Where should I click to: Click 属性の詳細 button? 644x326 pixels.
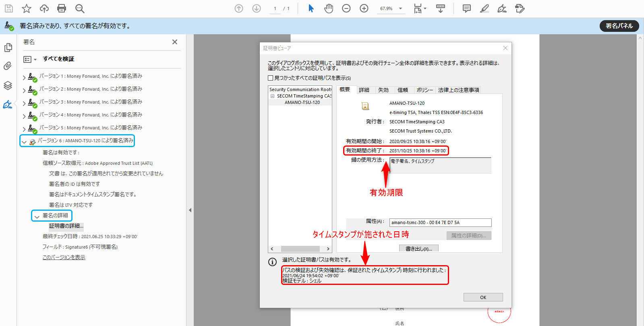(469, 235)
